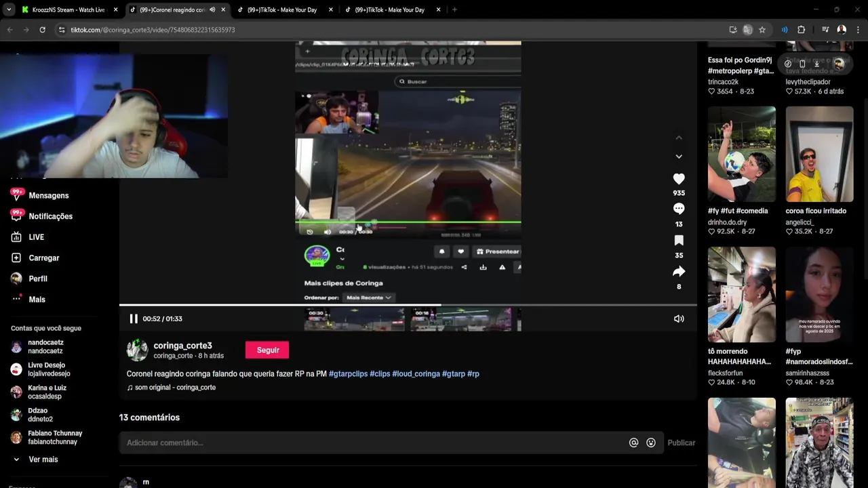Go to previous video with up chevron
Image resolution: width=868 pixels, height=488 pixels.
pyautogui.click(x=679, y=138)
